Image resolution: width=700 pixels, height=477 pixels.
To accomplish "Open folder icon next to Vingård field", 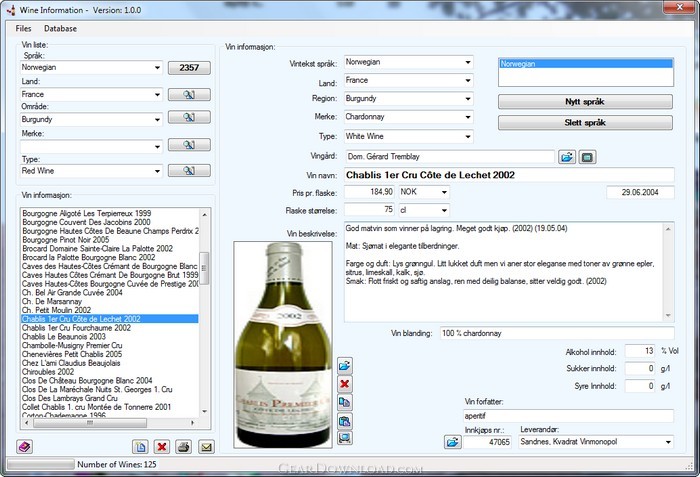I will pyautogui.click(x=567, y=157).
